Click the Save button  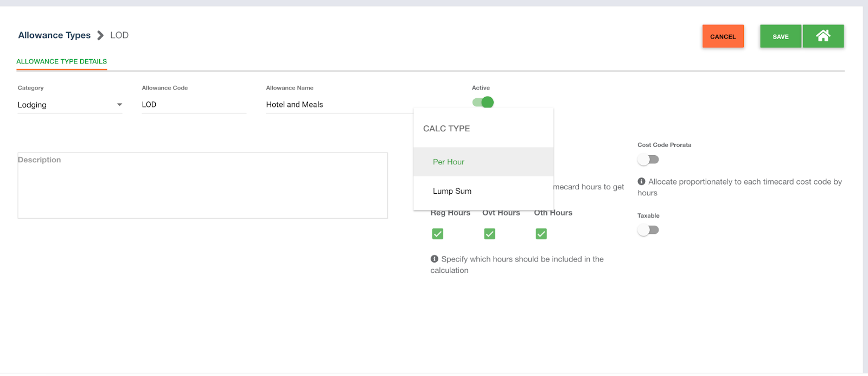coord(781,36)
